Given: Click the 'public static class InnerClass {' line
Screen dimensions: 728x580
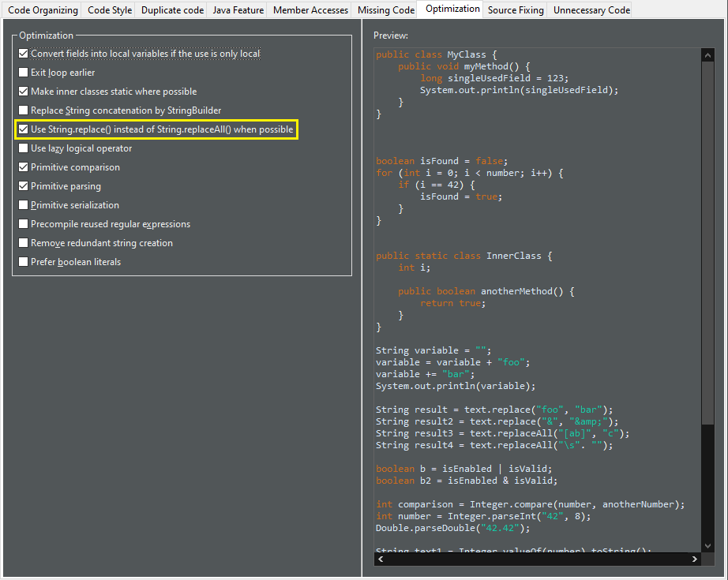Looking at the screenshot, I should point(464,256).
